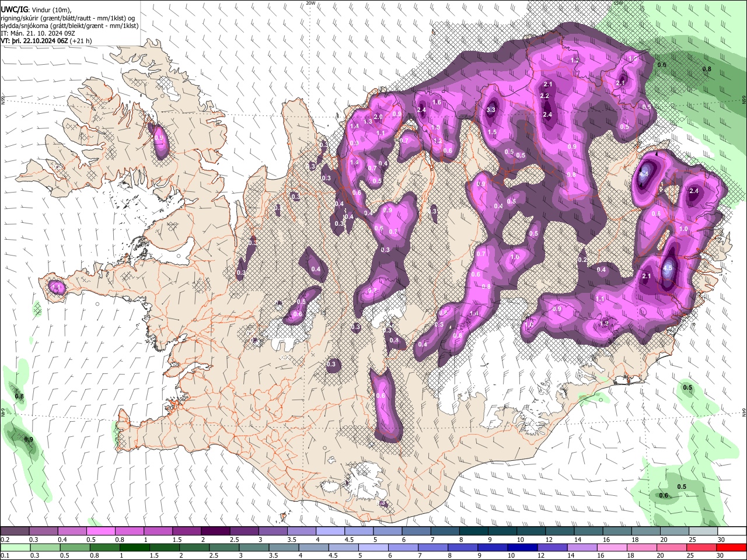
Task: Click the '30' label in the upper legend row
Action: pos(721,540)
